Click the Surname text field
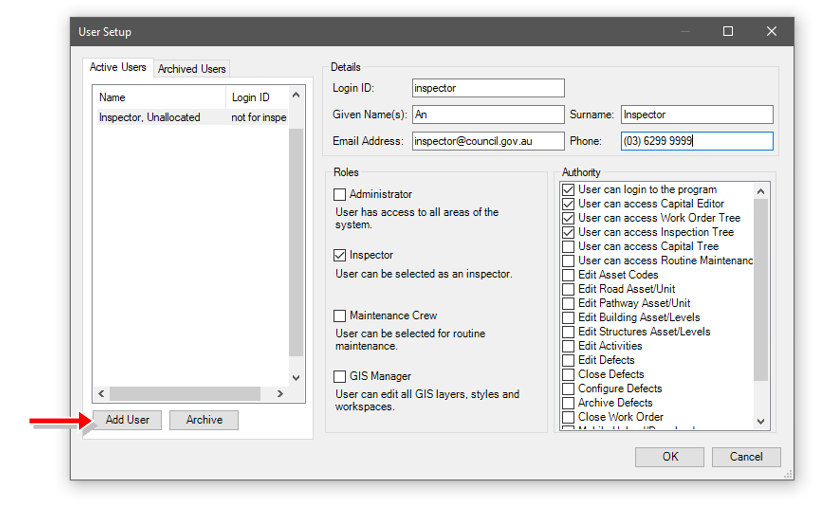 [696, 115]
